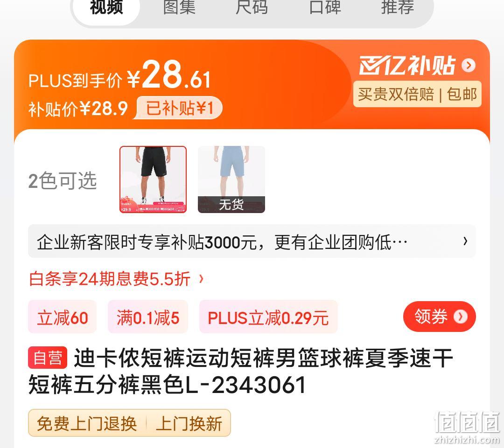Tap the PLUS立减0.29元 tag
Viewport: 504px width, 448px height.
click(268, 317)
